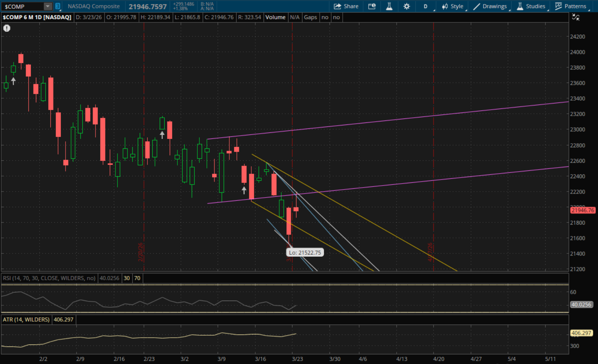Image resolution: width=598 pixels, height=364 pixels.
Task: Click the up arrow marker near 3/16
Action: 244,190
